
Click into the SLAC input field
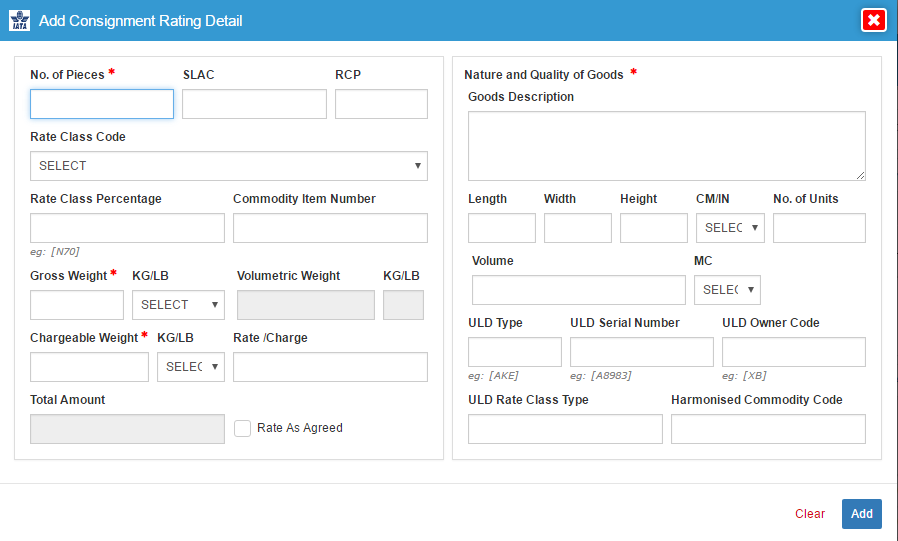254,104
